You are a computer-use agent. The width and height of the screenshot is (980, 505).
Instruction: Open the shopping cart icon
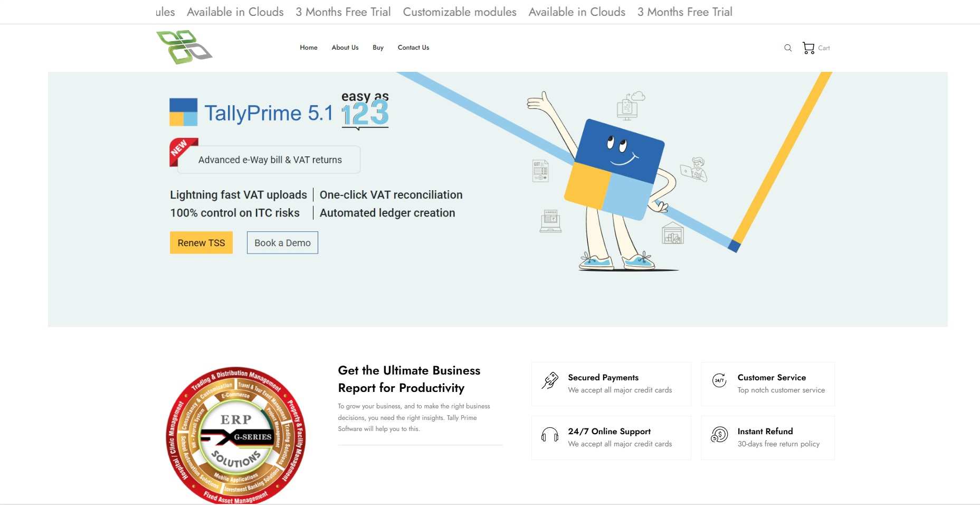click(x=808, y=48)
